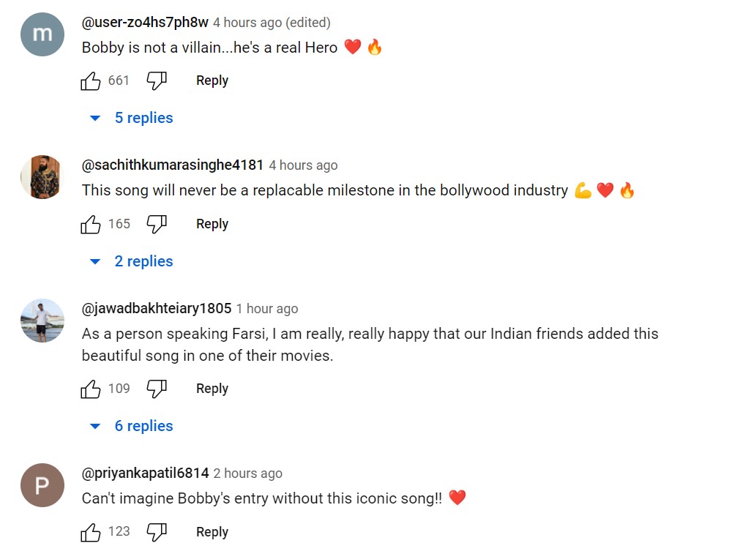
Task: Like the priyankapatil6814 iconic song comment
Action: [x=91, y=532]
